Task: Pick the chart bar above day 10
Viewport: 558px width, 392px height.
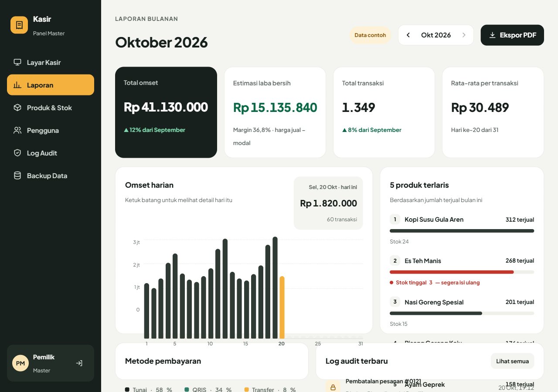Action: tap(211, 304)
